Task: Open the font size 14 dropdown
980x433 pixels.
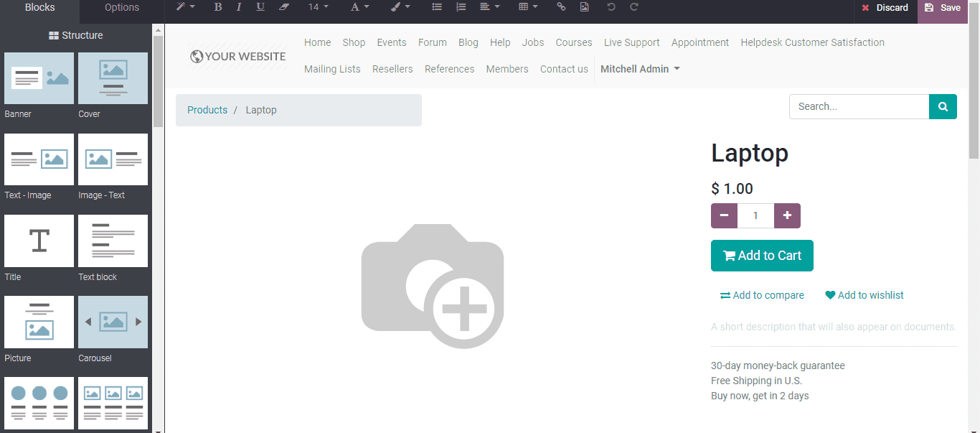Action: (319, 7)
